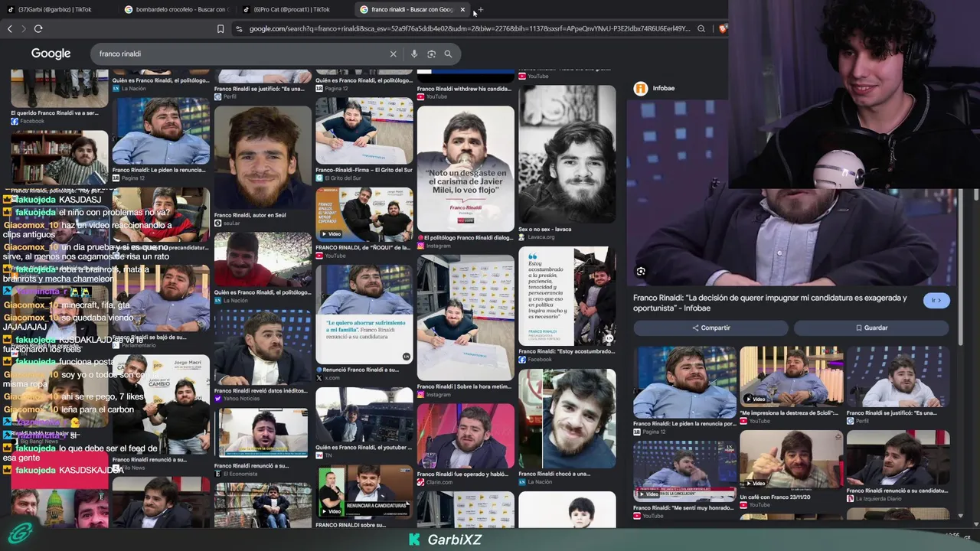Submit the search with the magnifier icon
This screenshot has height=551, width=980.
(x=448, y=54)
